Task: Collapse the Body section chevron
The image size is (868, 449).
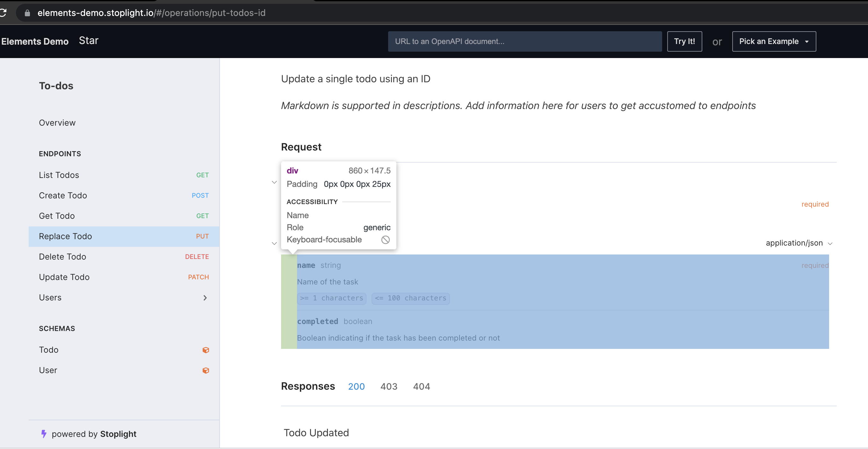Action: coord(274,243)
